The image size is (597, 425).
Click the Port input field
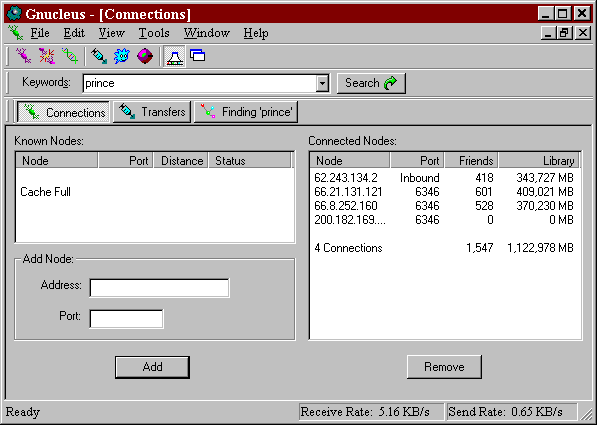[126, 319]
